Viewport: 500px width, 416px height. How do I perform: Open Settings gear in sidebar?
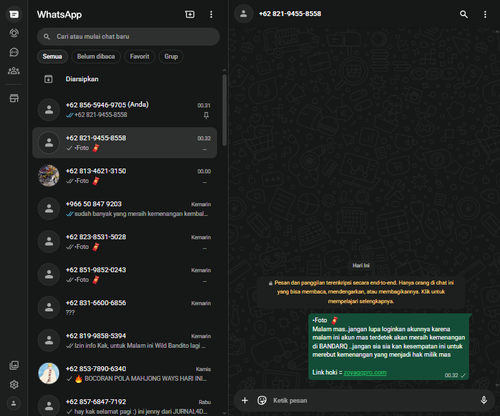coord(14,384)
